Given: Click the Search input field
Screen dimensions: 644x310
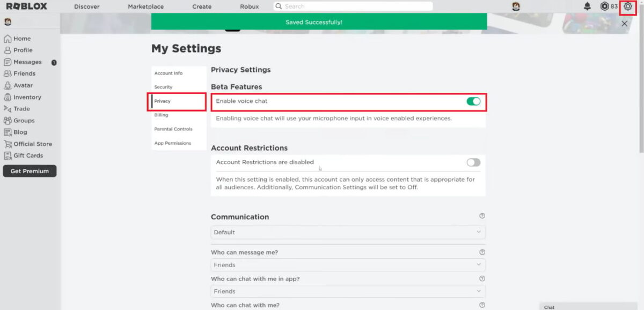Looking at the screenshot, I should [x=353, y=6].
